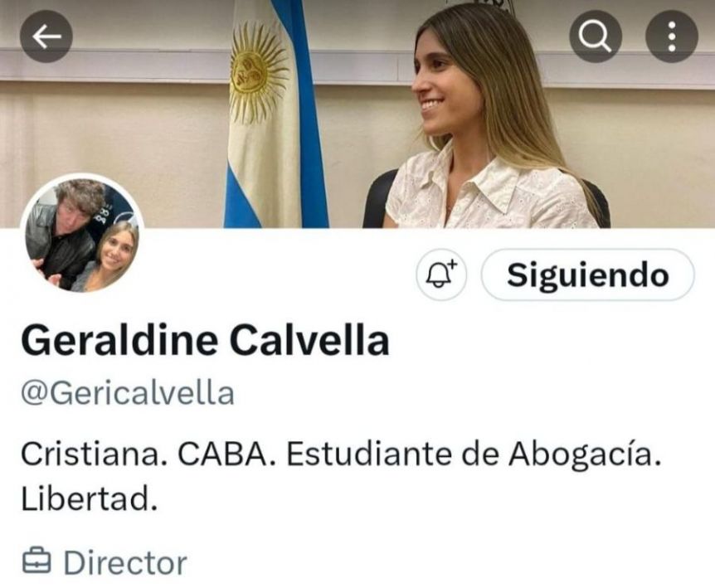Image resolution: width=715 pixels, height=588 pixels.
Task: Select the display name Geraldine Calvella
Action: point(205,341)
